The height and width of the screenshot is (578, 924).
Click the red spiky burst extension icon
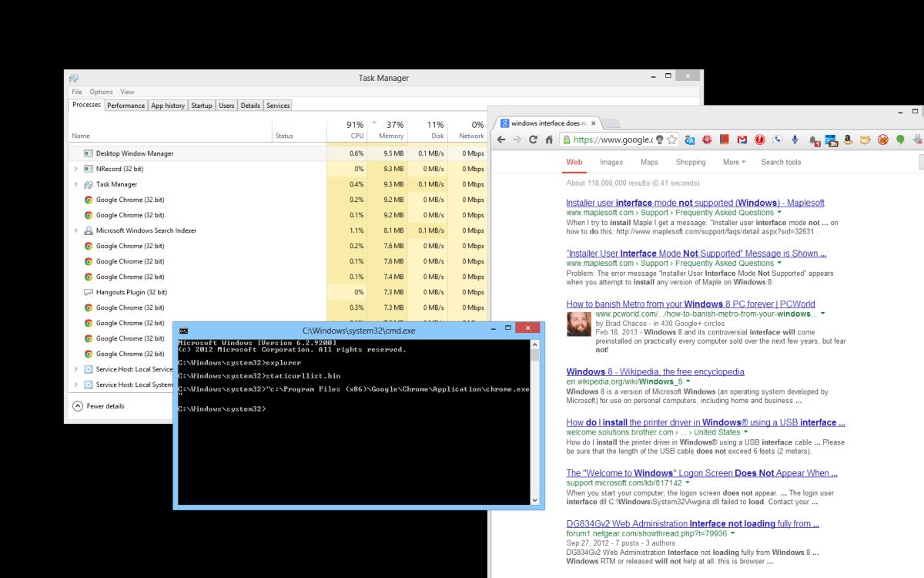[706, 140]
